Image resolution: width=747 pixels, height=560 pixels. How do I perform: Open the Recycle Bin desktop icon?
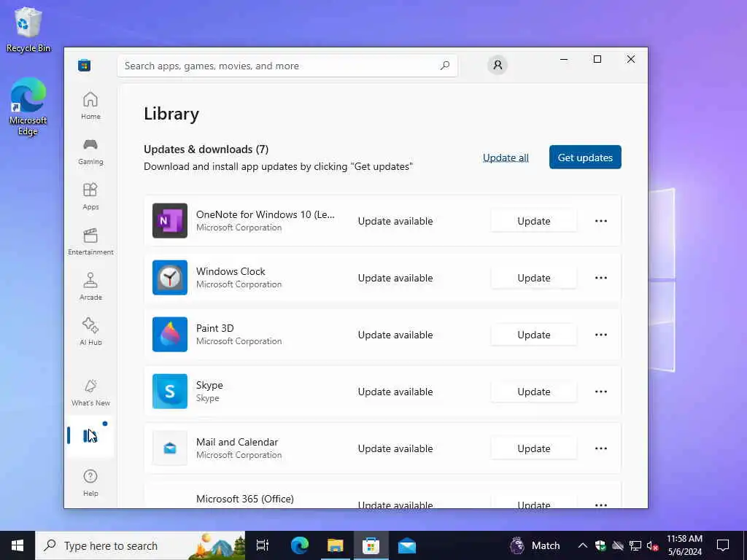[28, 28]
